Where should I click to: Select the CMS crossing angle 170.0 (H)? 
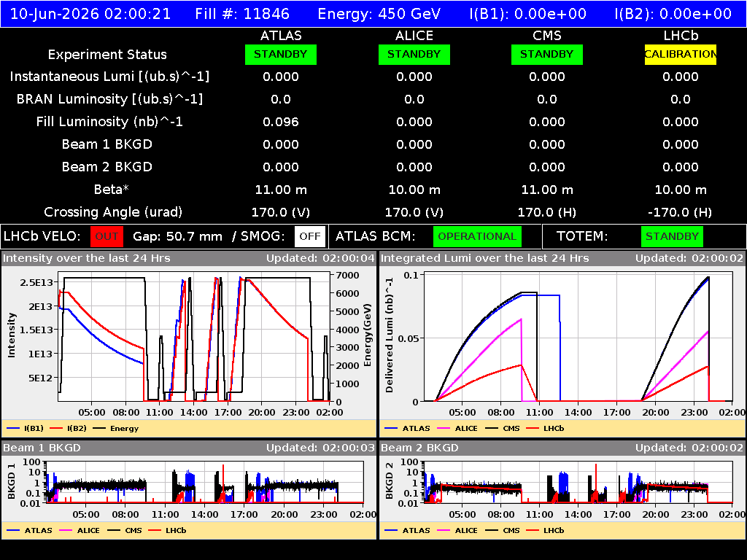point(547,212)
